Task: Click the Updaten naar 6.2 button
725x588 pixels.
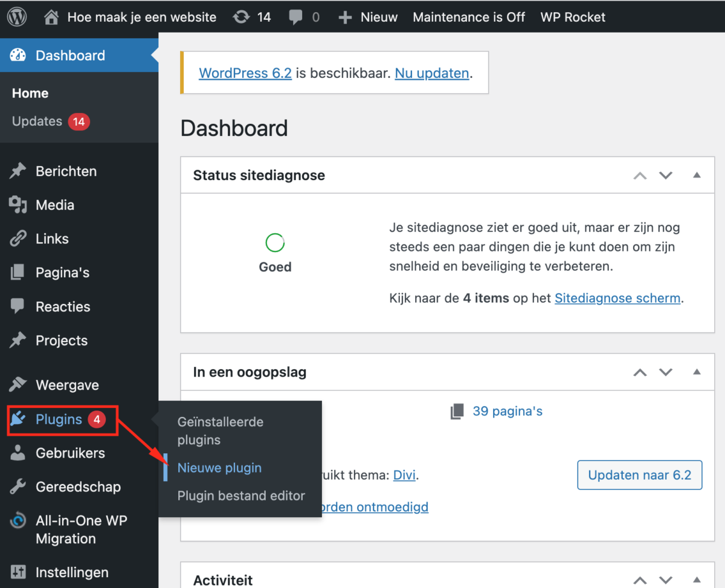Action: [x=640, y=475]
